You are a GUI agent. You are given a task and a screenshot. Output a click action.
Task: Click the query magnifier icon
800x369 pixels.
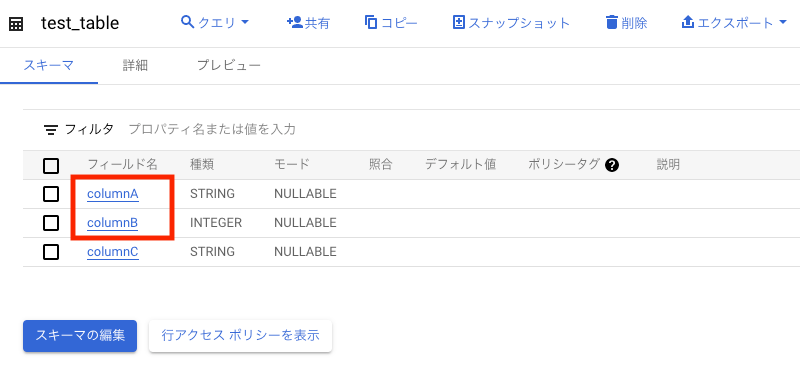pos(188,21)
